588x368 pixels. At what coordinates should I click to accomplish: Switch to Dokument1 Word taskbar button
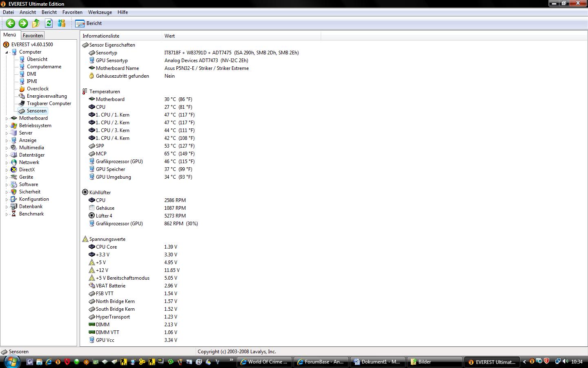378,362
